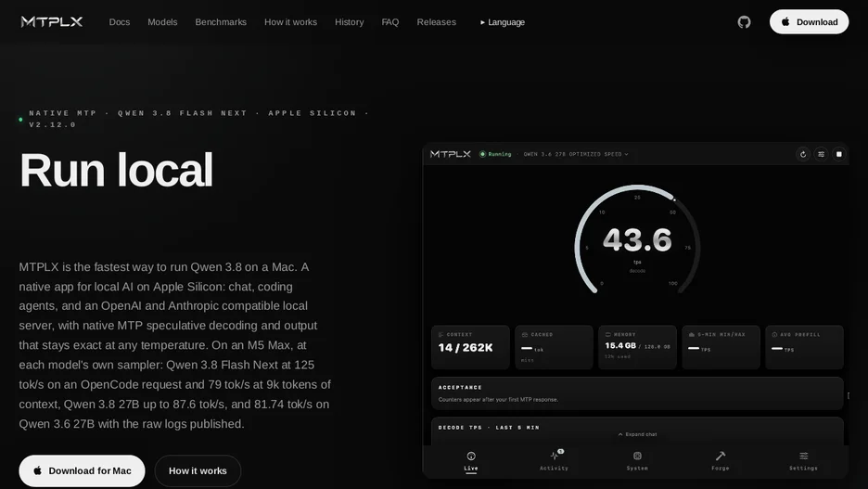Image resolution: width=868 pixels, height=489 pixels.
Task: Click the stop square icon in app header
Action: point(838,155)
